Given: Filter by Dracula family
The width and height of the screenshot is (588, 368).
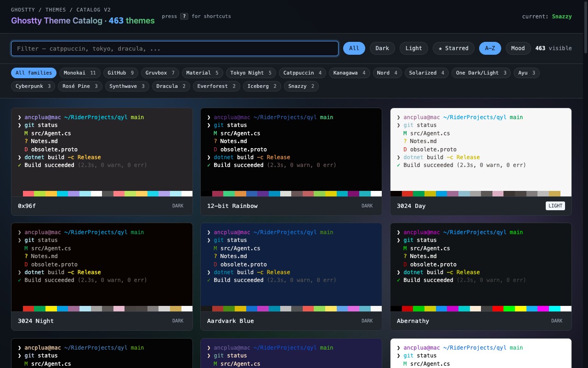Looking at the screenshot, I should [171, 86].
